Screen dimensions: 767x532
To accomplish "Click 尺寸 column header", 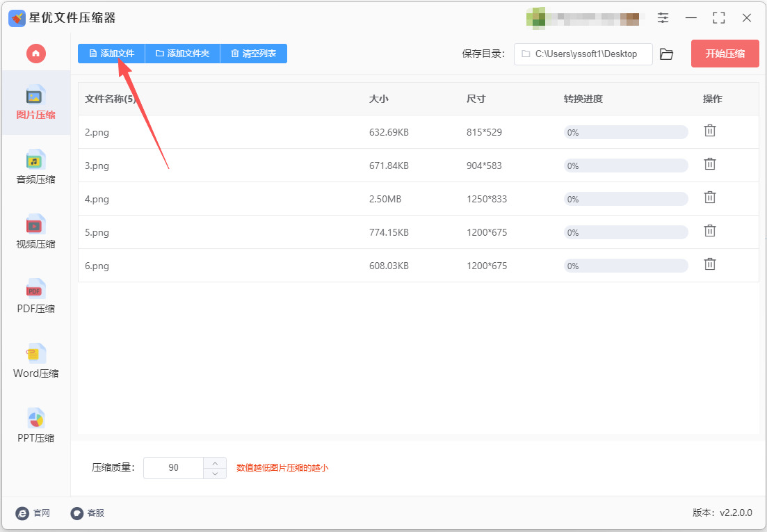I will tap(476, 99).
